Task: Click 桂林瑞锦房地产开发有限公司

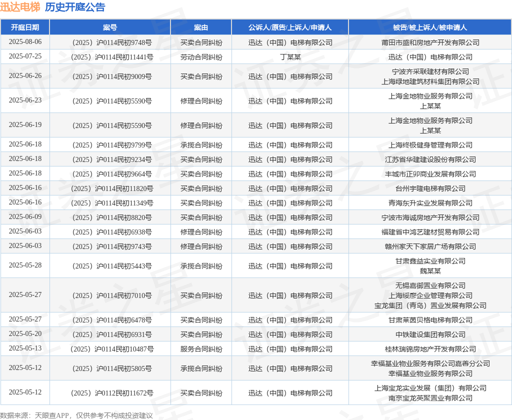Action: tap(430, 349)
